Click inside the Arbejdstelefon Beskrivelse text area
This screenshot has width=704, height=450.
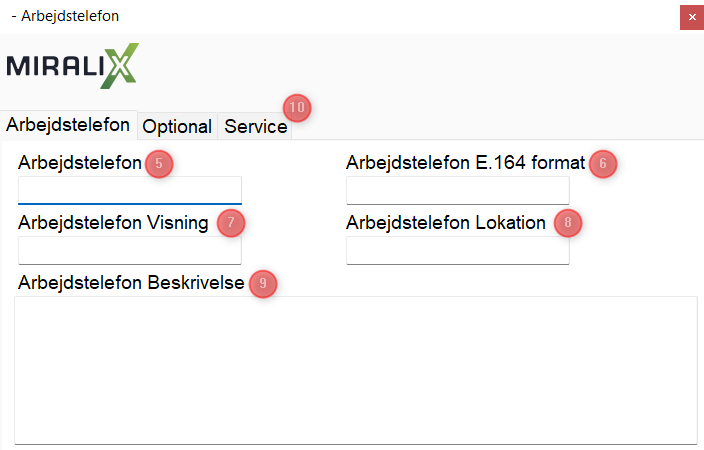coord(355,368)
